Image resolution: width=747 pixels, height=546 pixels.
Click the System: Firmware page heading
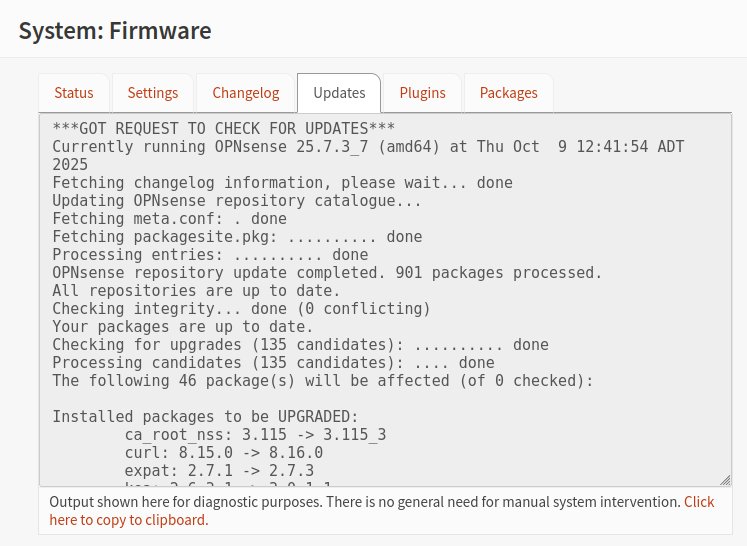[x=115, y=31]
